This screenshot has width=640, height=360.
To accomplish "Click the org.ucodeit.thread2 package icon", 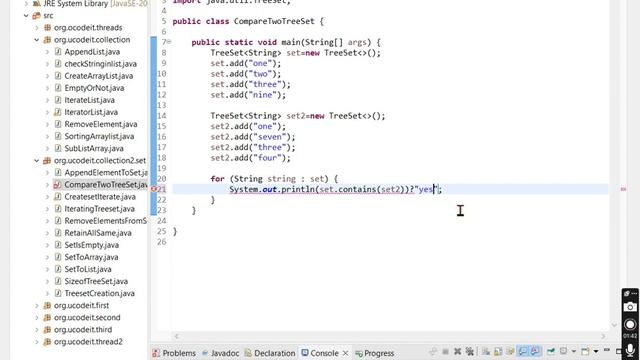I will tap(47, 342).
